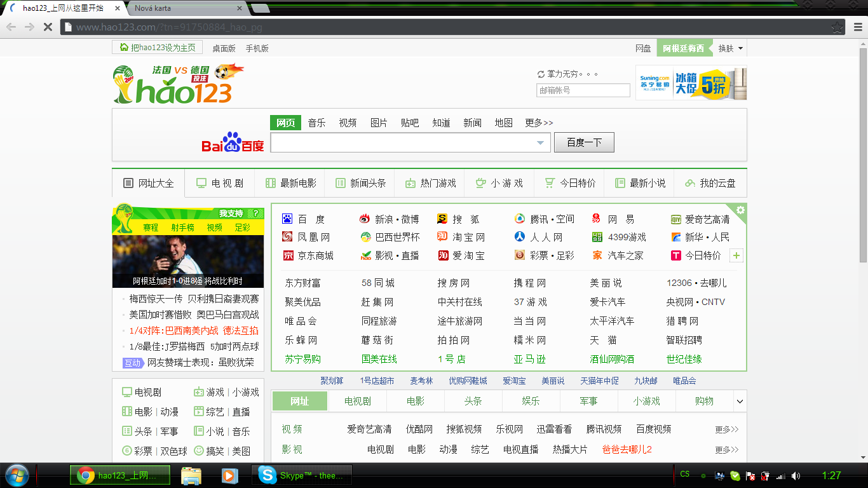Image resolution: width=868 pixels, height=488 pixels.
Task: Select the 图片 search tab
Action: click(x=379, y=123)
